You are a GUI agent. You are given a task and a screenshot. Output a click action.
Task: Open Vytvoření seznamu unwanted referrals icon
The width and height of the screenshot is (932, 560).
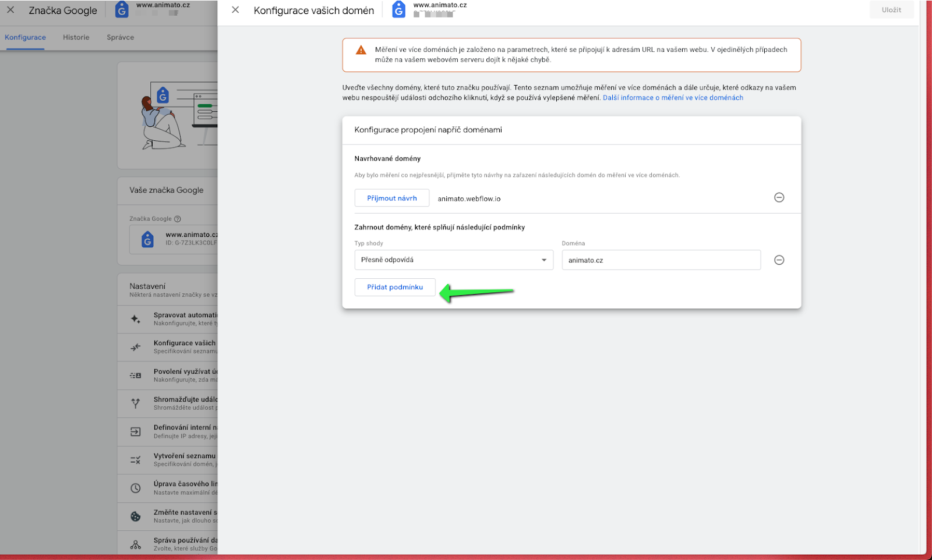point(136,460)
